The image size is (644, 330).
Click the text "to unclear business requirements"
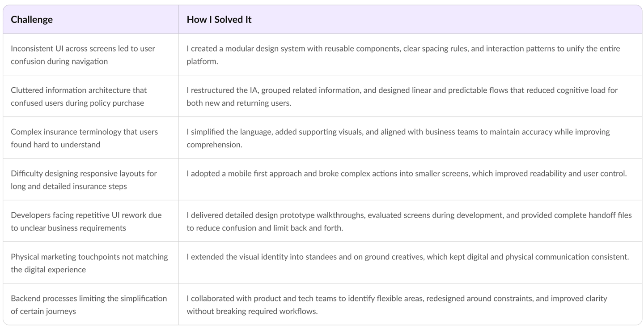(x=68, y=228)
